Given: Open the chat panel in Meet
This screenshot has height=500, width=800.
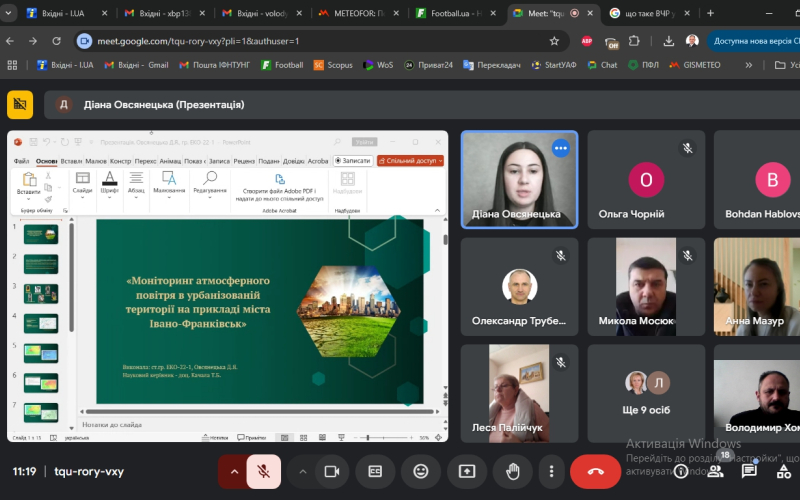Looking at the screenshot, I should [x=749, y=470].
